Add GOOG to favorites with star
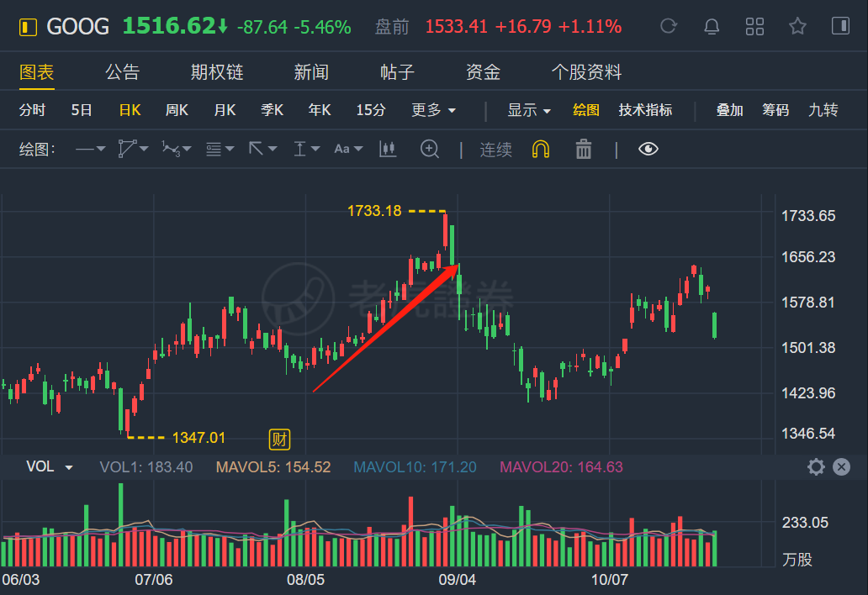The height and width of the screenshot is (595, 868). (797, 26)
